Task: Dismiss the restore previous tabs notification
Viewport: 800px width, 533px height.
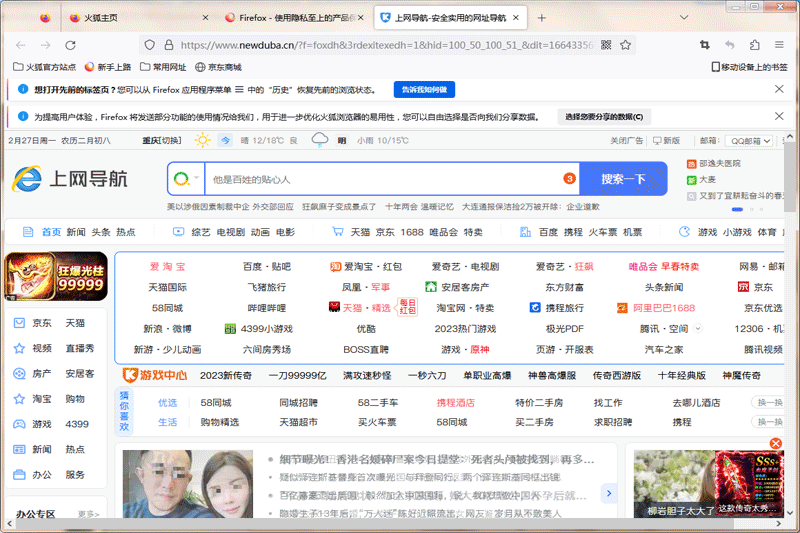Action: (779, 89)
